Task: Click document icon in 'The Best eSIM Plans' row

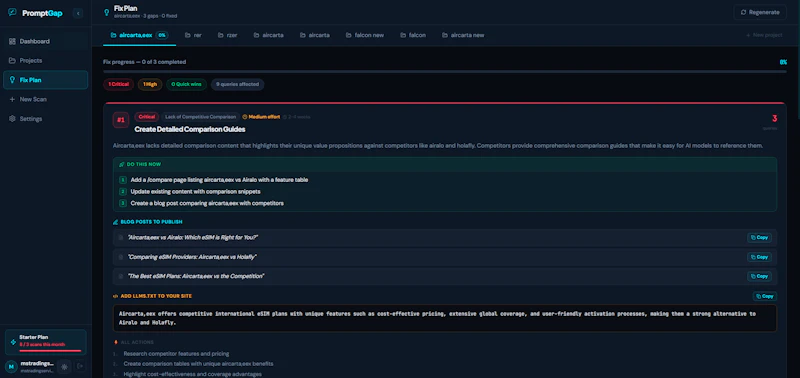Action: [121, 276]
